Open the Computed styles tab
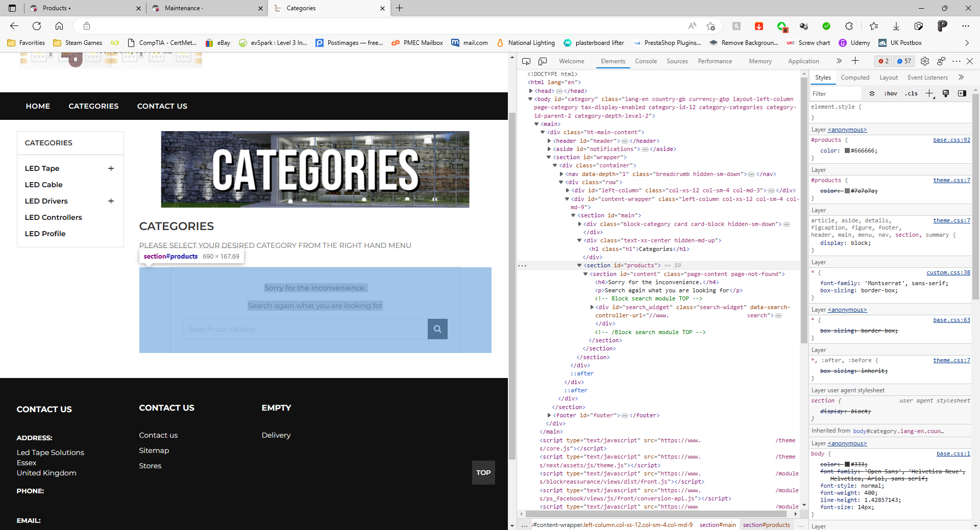This screenshot has height=530, width=980. pos(855,78)
